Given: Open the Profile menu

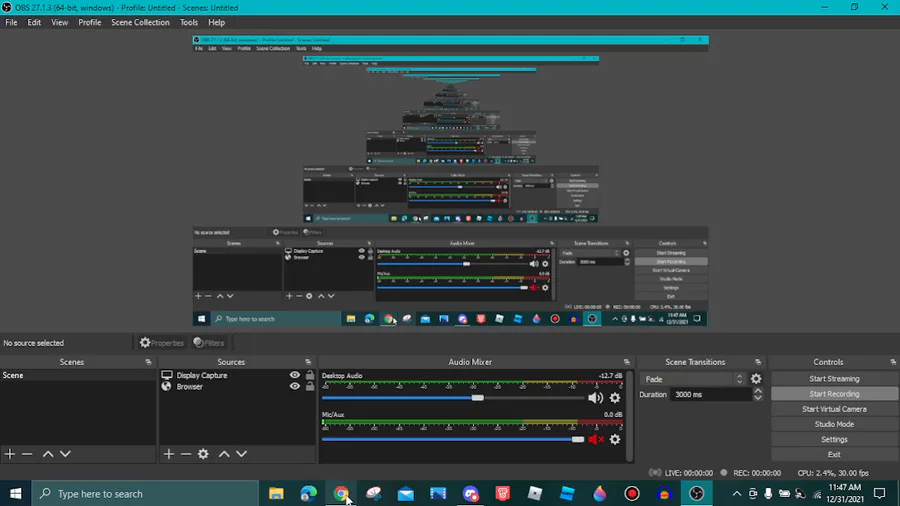Looking at the screenshot, I should click(x=90, y=22).
